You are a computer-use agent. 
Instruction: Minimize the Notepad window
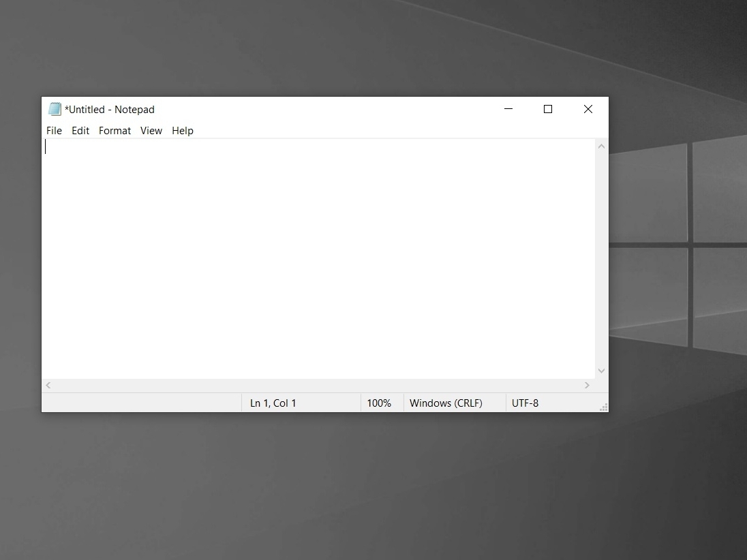click(x=508, y=109)
